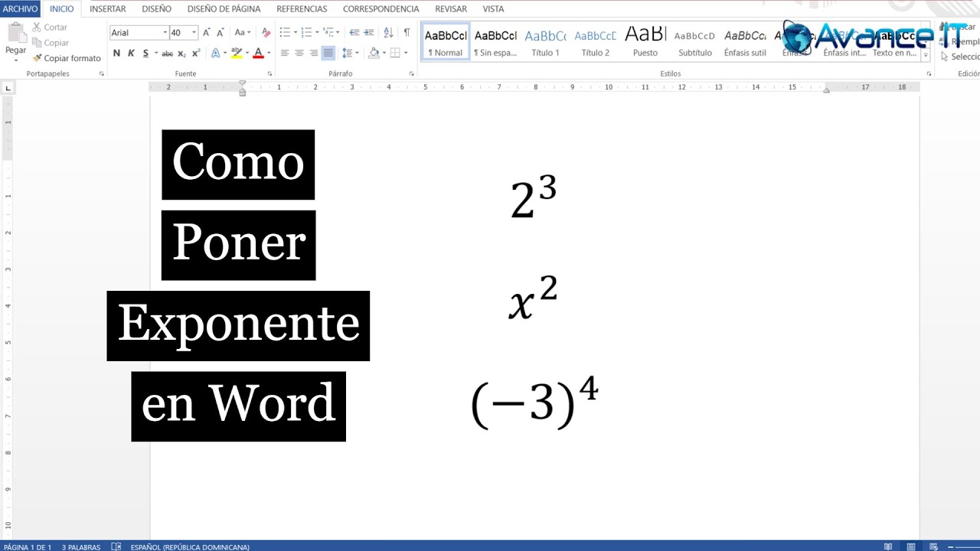This screenshot has height=551, width=980.
Task: Increase font size with the grow font button
Action: (207, 32)
